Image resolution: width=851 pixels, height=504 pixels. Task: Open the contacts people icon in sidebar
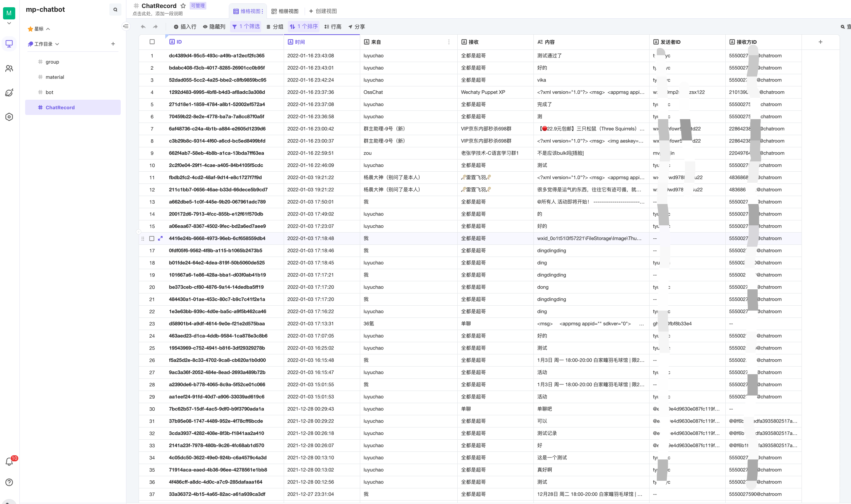point(9,69)
